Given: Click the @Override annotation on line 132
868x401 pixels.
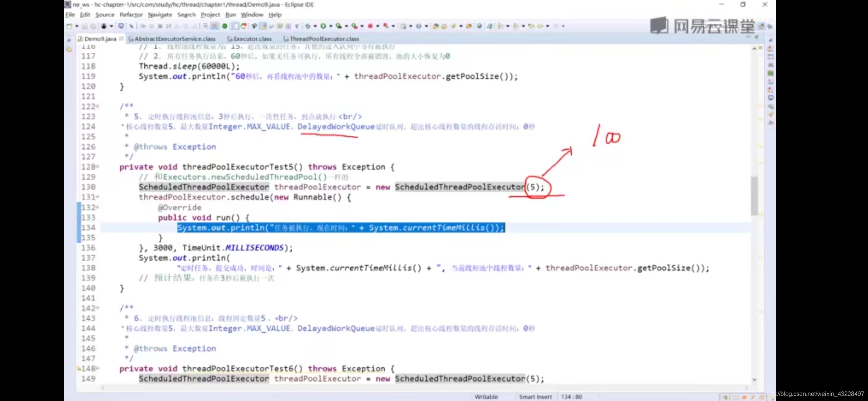Looking at the screenshot, I should point(180,208).
